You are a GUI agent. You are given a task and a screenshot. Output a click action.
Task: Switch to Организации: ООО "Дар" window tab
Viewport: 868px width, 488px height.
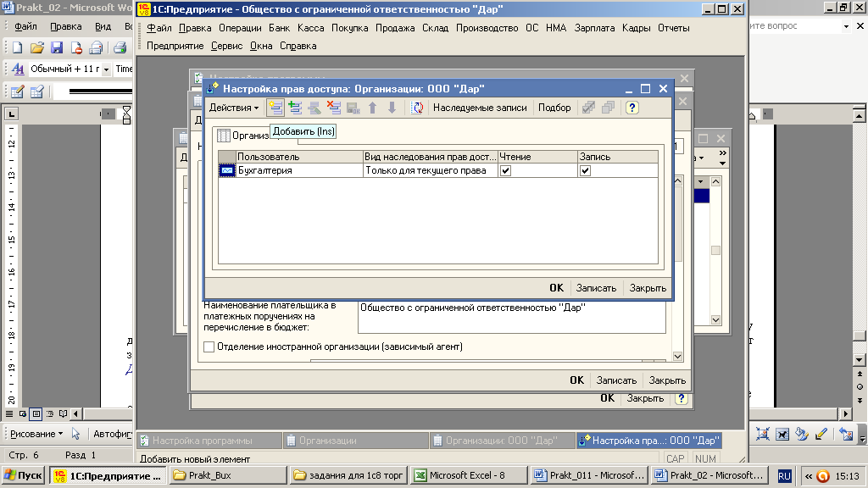click(x=502, y=441)
